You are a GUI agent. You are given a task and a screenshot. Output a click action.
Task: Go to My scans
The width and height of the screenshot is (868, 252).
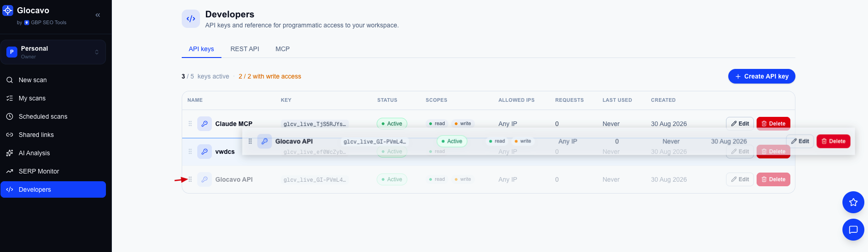click(x=53, y=98)
